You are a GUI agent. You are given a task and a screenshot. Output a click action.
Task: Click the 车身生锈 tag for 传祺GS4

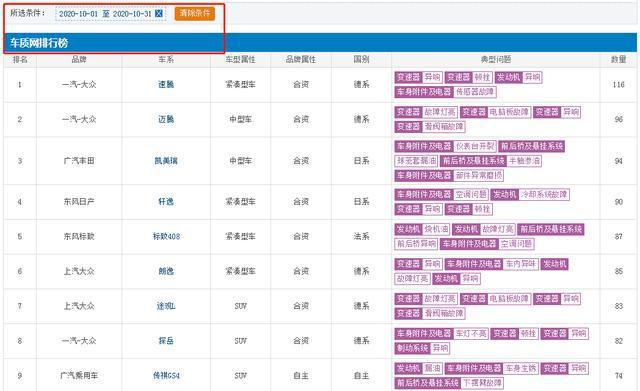520,368
